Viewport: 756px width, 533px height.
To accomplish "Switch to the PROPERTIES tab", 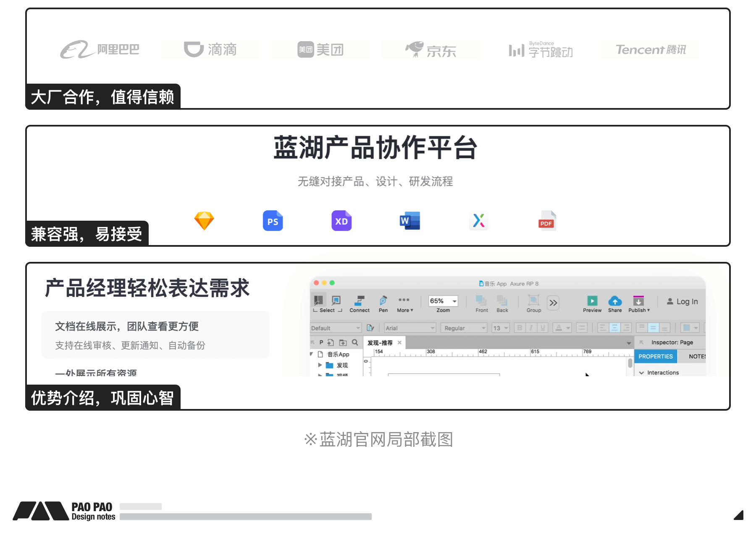I will click(x=655, y=356).
